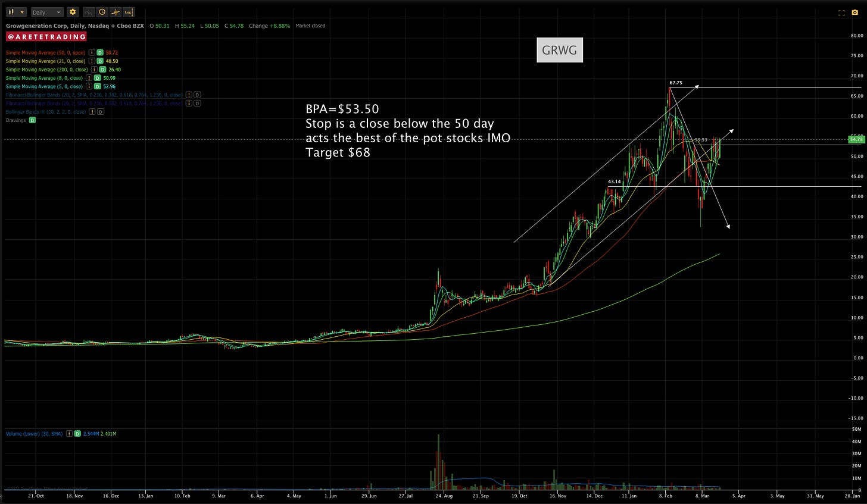Viewport: 867px width, 504px height.
Task: Take a chart snapshot with camera icon
Action: tap(855, 12)
